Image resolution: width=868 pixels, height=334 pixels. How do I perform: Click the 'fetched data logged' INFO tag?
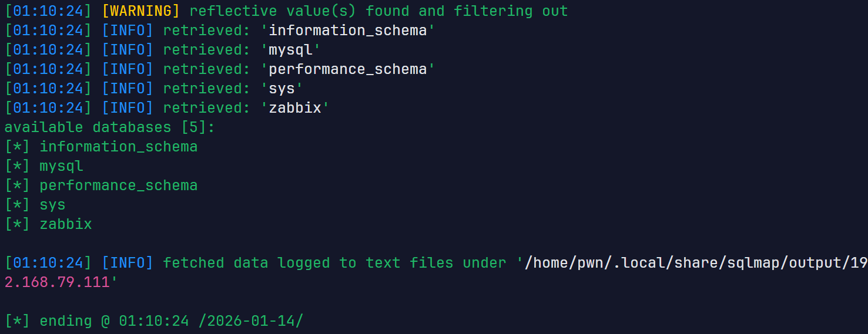click(x=128, y=262)
